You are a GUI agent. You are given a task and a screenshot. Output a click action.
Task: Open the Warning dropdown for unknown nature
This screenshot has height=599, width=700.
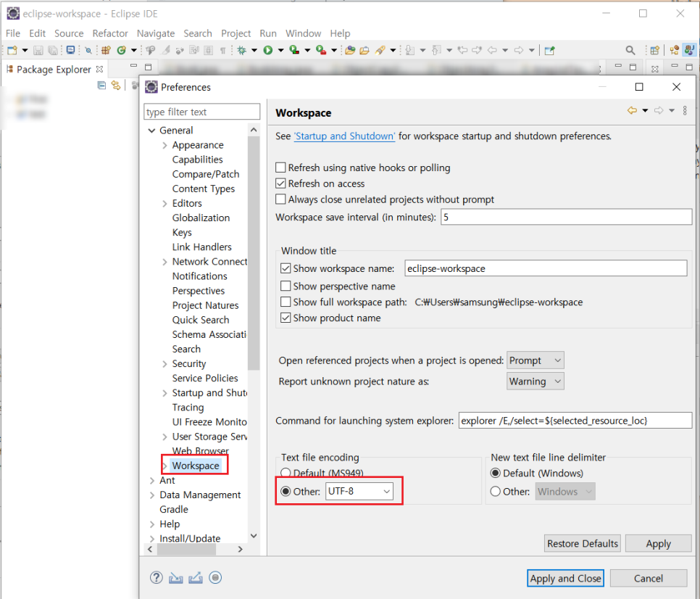(536, 381)
